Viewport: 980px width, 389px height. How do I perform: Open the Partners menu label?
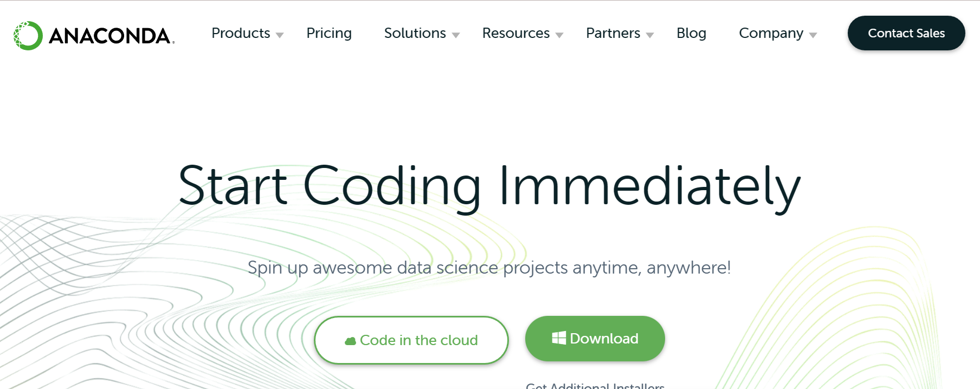[613, 33]
